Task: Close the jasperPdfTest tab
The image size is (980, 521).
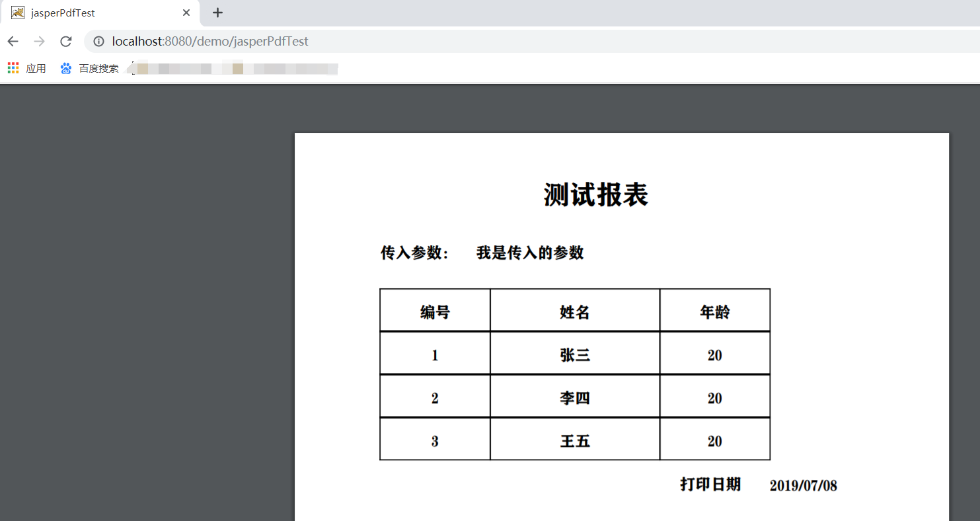Action: (x=186, y=13)
